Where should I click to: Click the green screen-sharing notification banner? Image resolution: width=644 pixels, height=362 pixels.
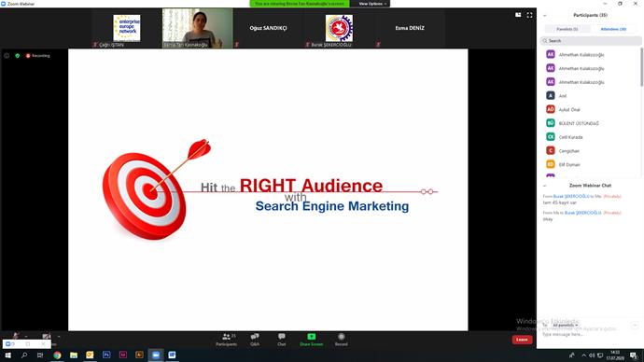click(x=300, y=4)
